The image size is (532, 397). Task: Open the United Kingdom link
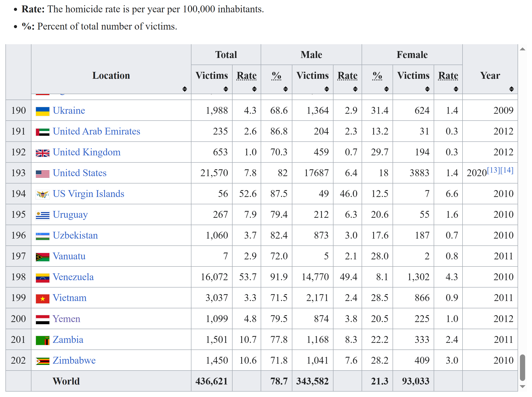(87, 152)
